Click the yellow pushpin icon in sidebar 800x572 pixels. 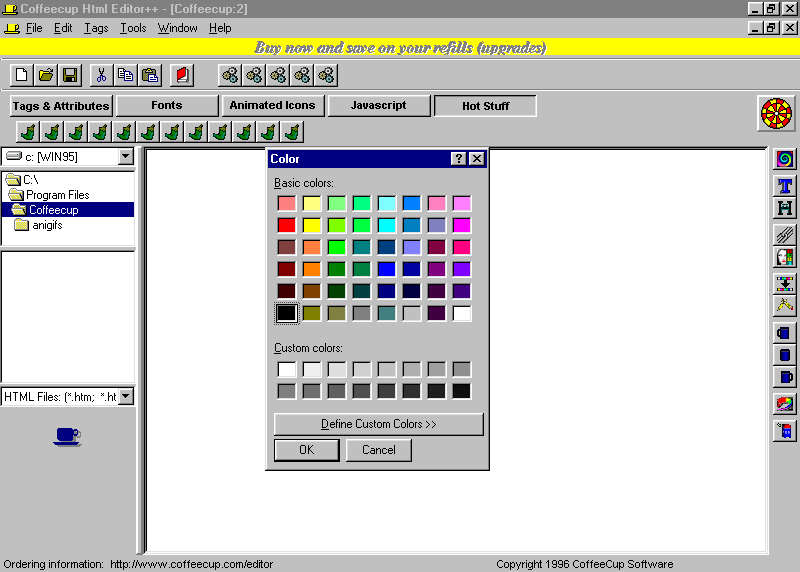785,305
